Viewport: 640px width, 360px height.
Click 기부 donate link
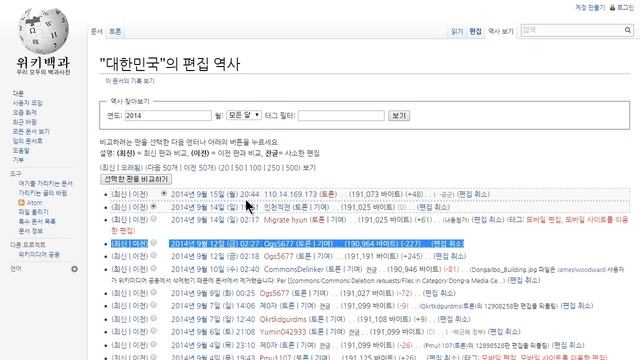pos(18,160)
